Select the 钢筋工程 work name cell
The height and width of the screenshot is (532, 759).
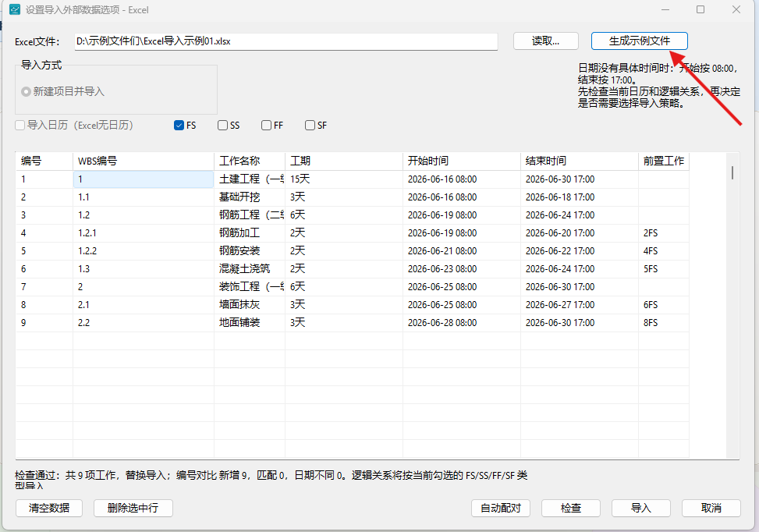point(250,215)
